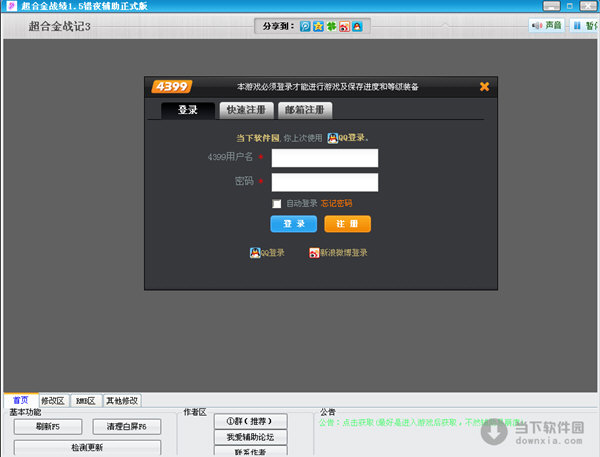The height and width of the screenshot is (457, 600).
Task: Share via the green clover icon
Action: click(x=331, y=26)
